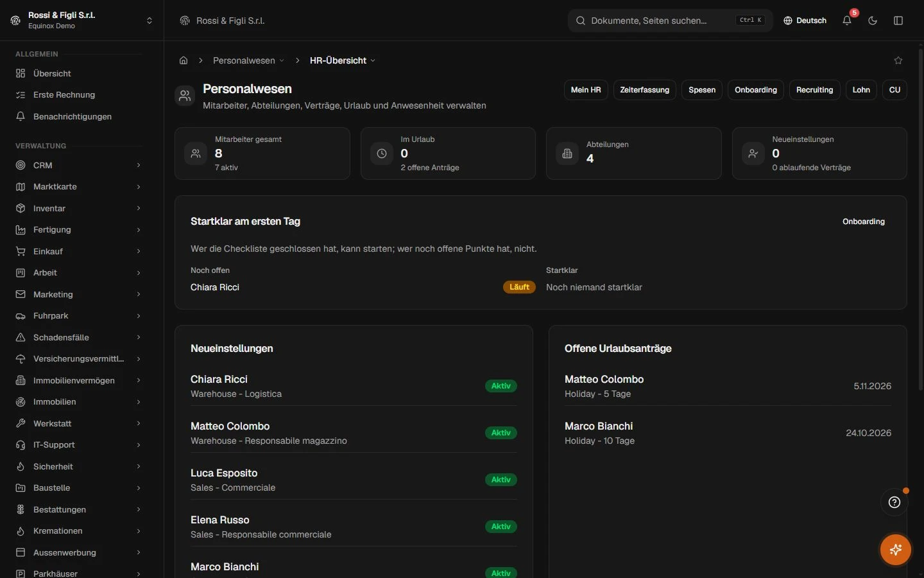The height and width of the screenshot is (578, 924).
Task: Open the Rossi & Figli company switcher
Action: [x=82, y=21]
